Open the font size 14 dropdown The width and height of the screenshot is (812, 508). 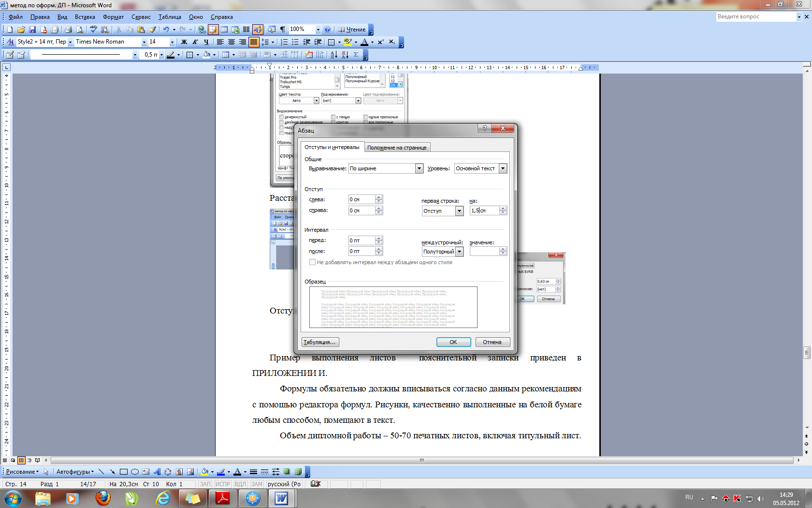pyautogui.click(x=172, y=42)
